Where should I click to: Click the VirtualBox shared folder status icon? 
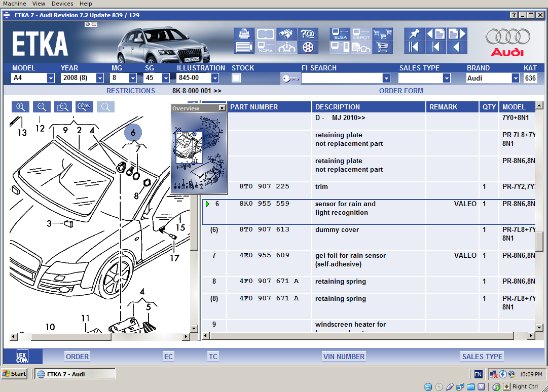tap(471, 387)
